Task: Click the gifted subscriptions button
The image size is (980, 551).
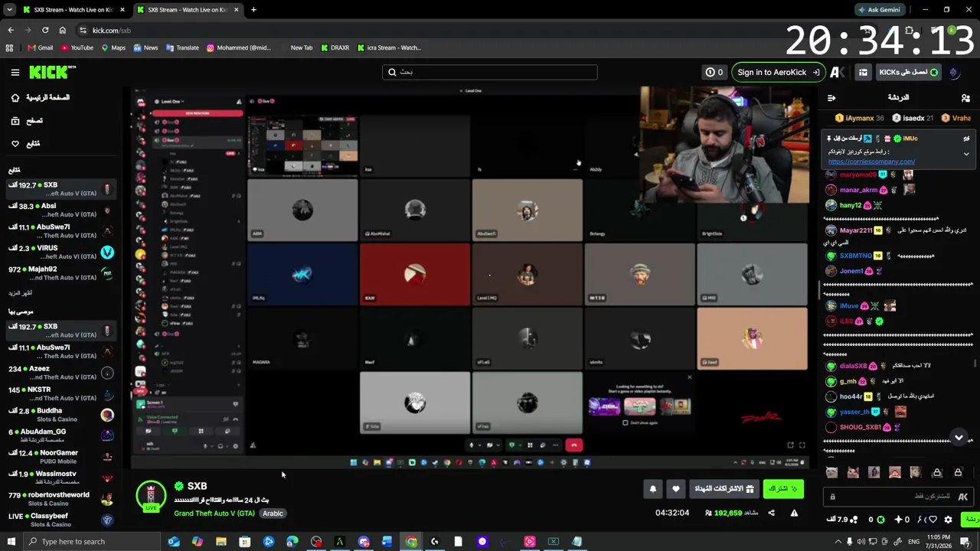Action: point(724,488)
